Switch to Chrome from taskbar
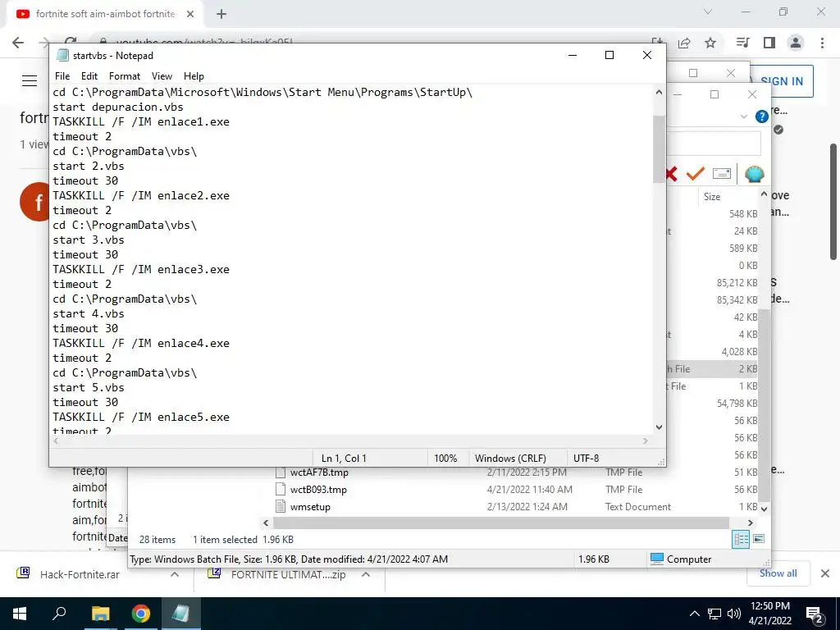Viewport: 840px width, 630px height. (x=140, y=614)
